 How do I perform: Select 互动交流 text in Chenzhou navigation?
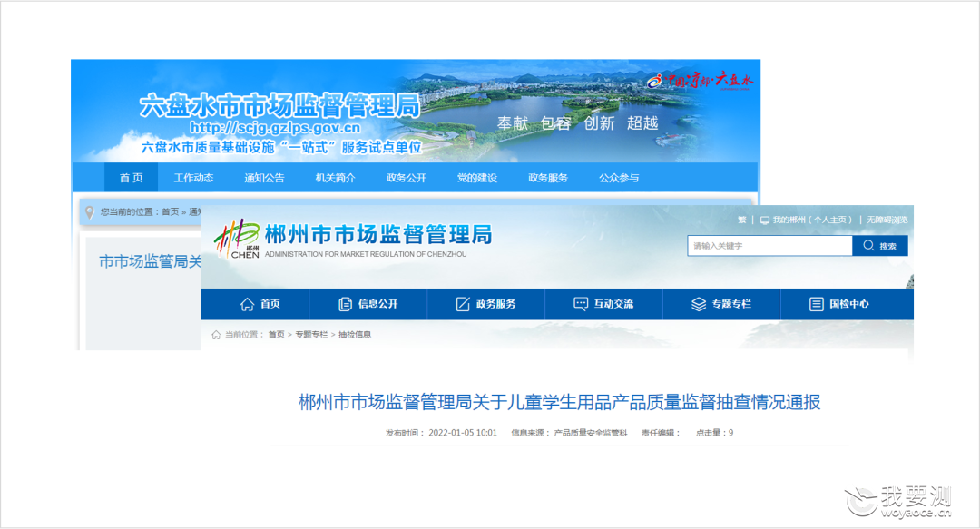pos(613,304)
